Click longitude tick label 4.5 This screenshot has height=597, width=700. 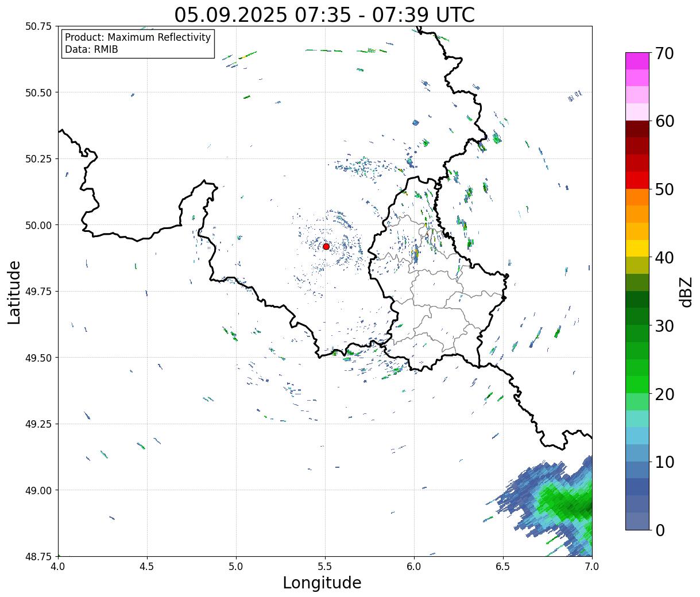click(x=147, y=566)
